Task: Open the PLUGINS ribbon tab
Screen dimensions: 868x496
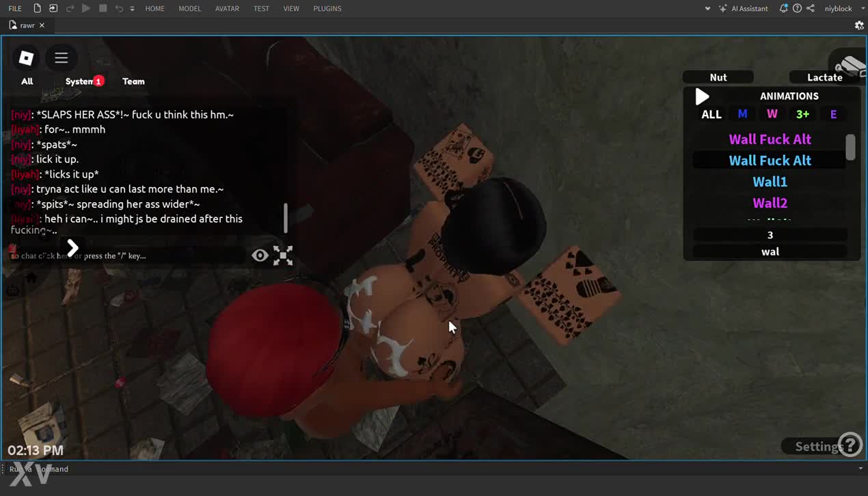Action: pyautogui.click(x=327, y=8)
